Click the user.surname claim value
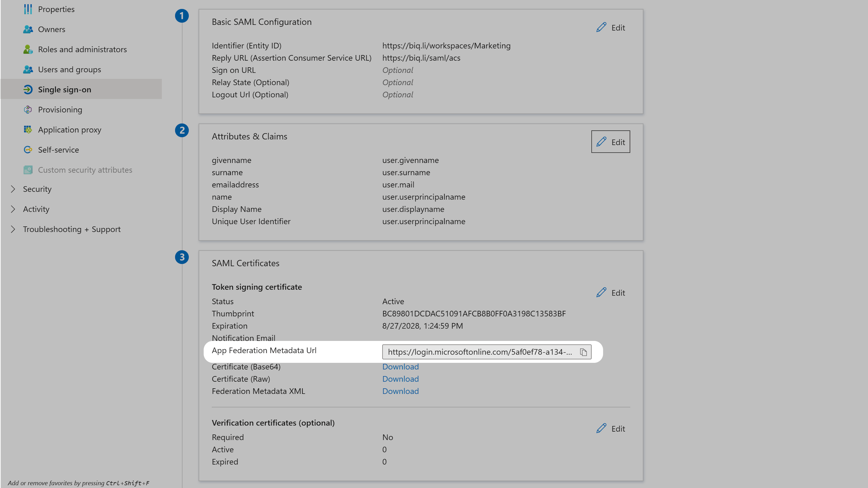This screenshot has height=488, width=868. click(x=406, y=172)
